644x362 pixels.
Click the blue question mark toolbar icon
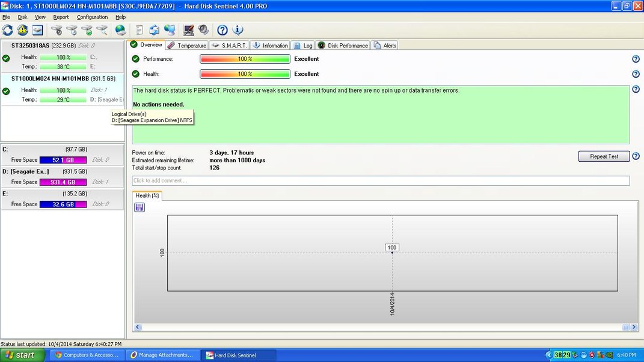(x=222, y=30)
